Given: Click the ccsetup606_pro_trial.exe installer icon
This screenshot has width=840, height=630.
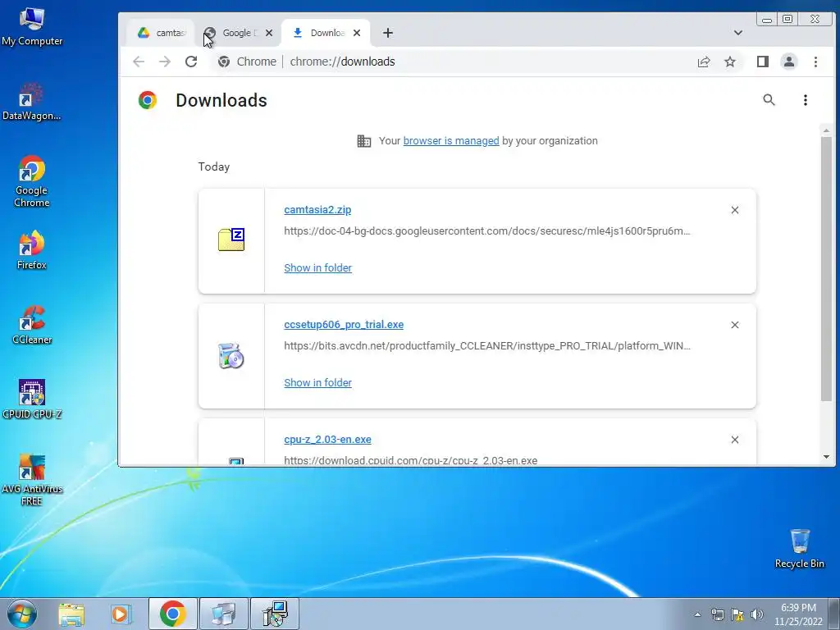Looking at the screenshot, I should [231, 356].
